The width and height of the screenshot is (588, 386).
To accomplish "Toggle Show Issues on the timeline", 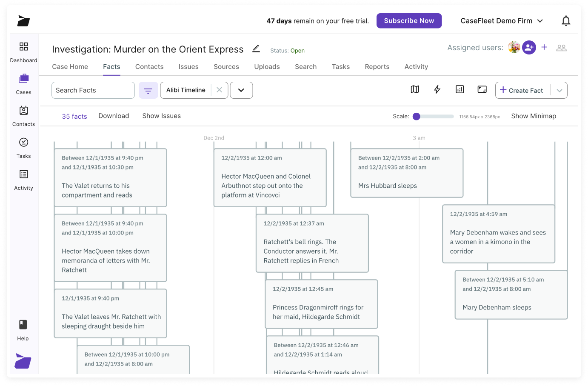I will point(161,116).
